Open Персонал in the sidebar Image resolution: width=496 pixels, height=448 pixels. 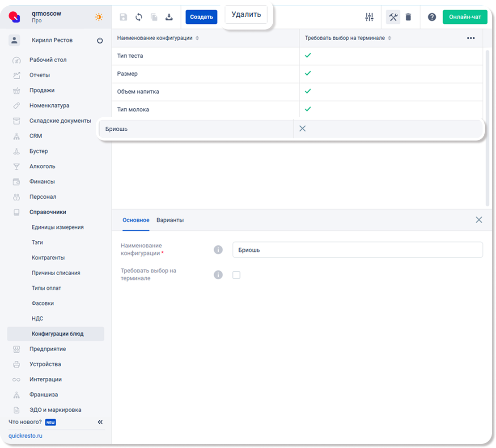tap(42, 196)
